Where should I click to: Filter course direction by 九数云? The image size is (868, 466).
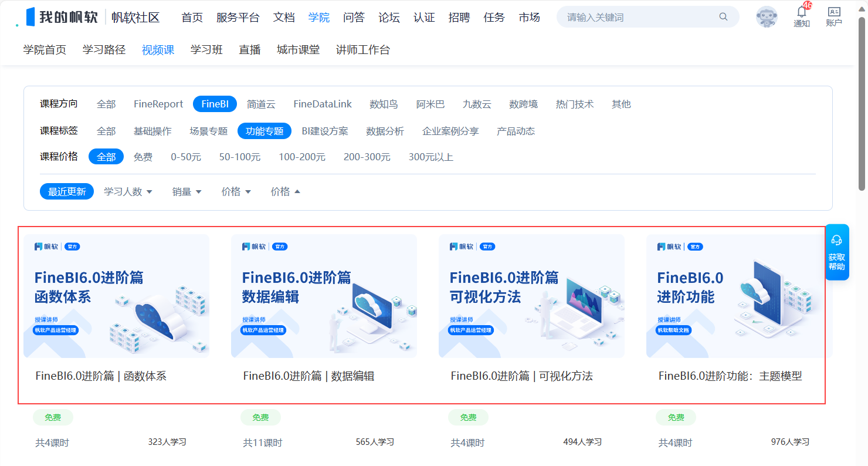(477, 104)
